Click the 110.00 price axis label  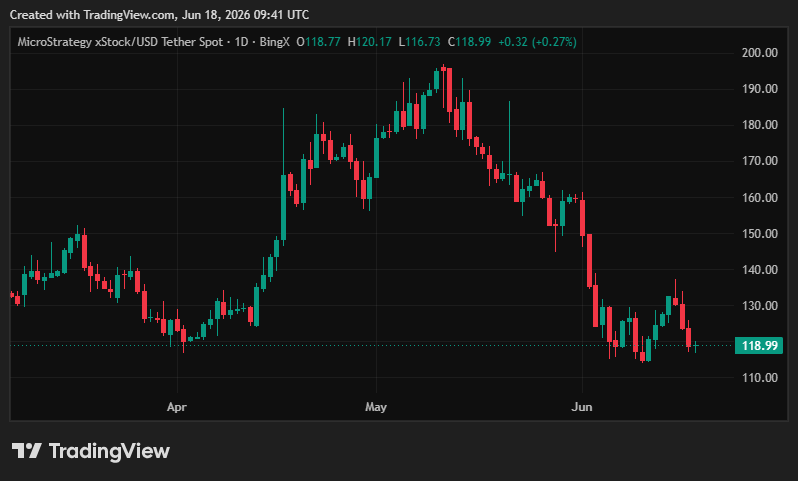point(760,378)
